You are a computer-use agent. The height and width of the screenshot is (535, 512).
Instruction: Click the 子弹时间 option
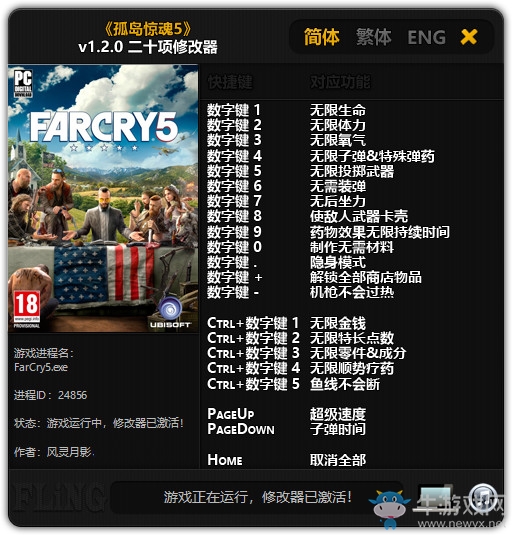pos(338,429)
